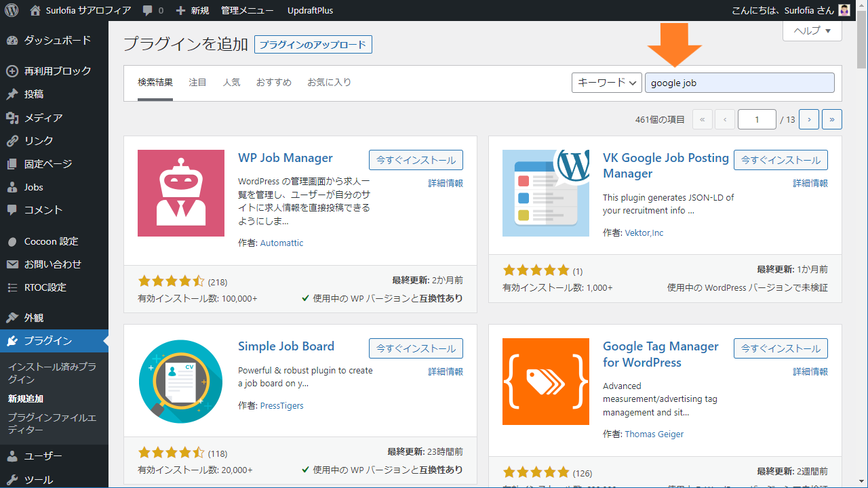This screenshot has width=868, height=488.
Task: Click the 投稿 pushpin icon
Action: (x=12, y=94)
